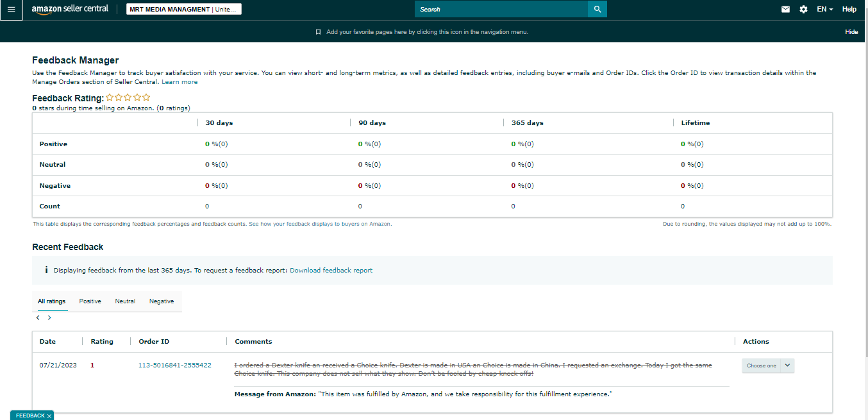This screenshot has height=420, width=868.
Task: Click the 365 days column header
Action: [527, 122]
